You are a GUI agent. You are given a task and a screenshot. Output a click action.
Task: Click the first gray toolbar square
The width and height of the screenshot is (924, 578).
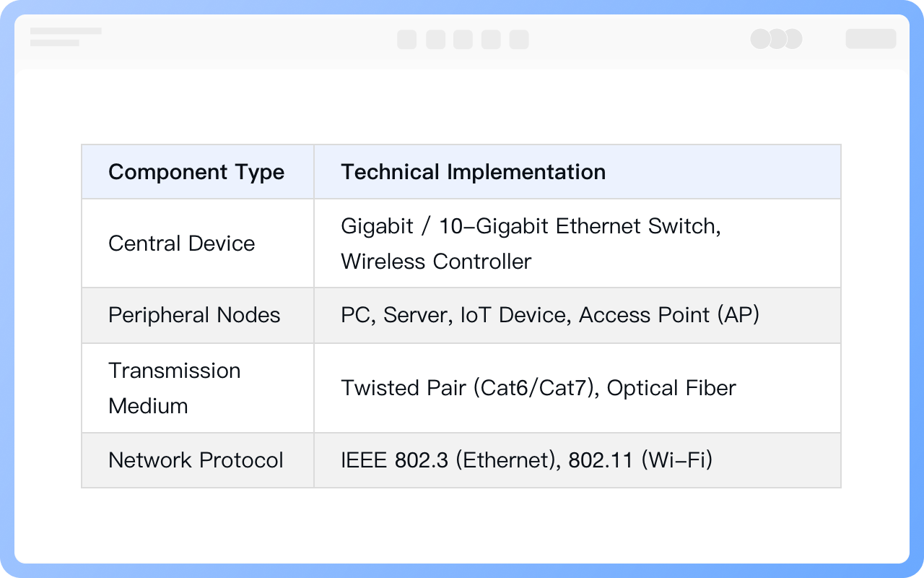point(406,39)
